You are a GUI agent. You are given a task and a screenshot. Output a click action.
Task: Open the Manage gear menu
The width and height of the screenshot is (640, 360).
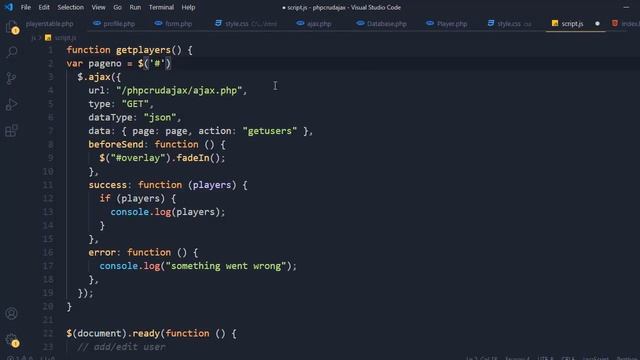tap(11, 340)
